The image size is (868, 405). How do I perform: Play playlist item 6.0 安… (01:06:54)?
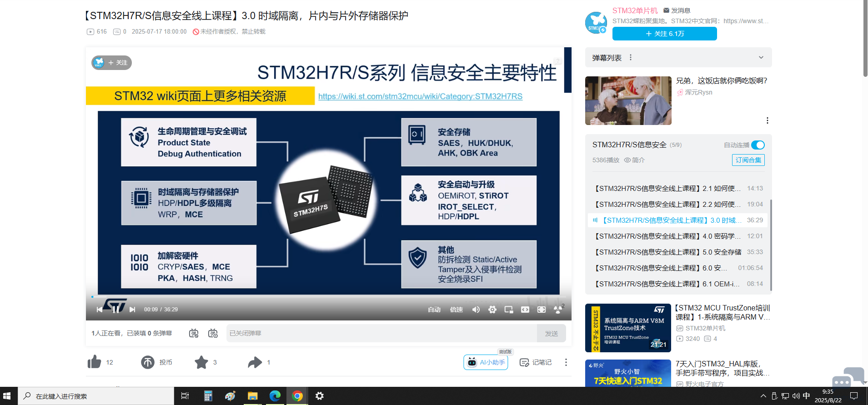coord(677,268)
